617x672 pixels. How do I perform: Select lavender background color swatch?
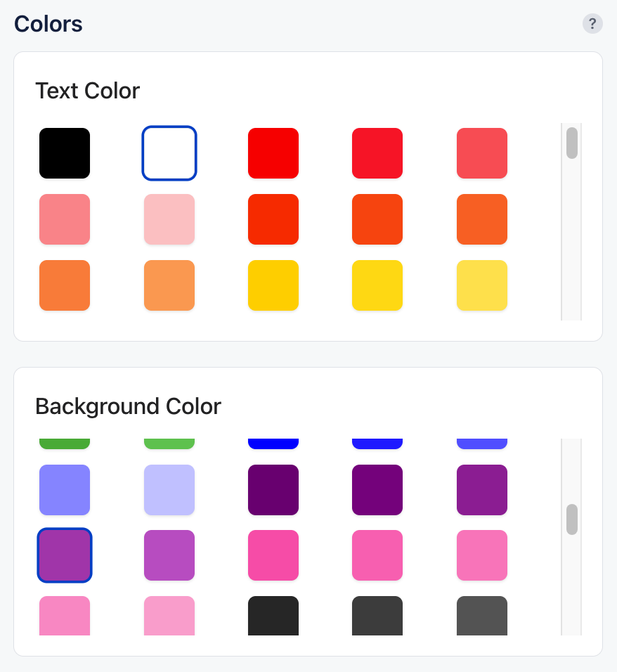(169, 490)
